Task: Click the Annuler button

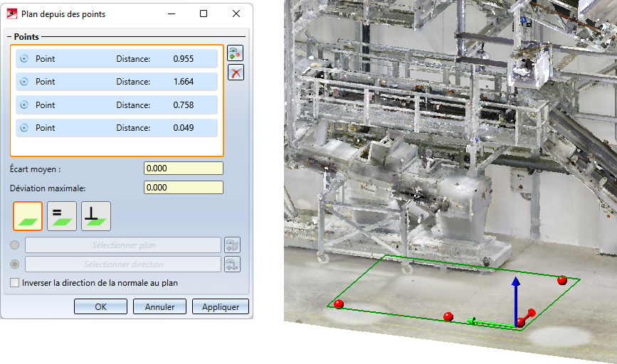Action: coord(159,306)
